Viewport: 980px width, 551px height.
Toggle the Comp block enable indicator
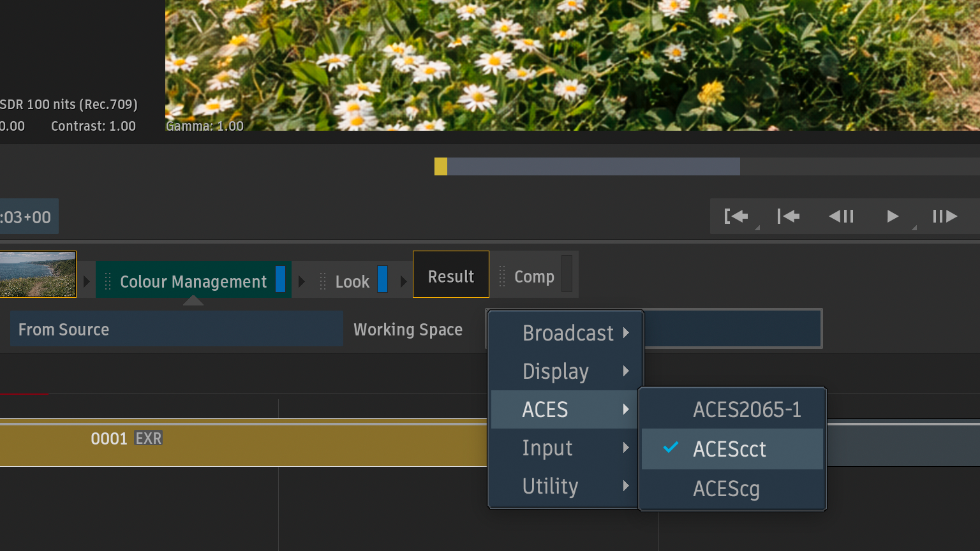click(567, 274)
